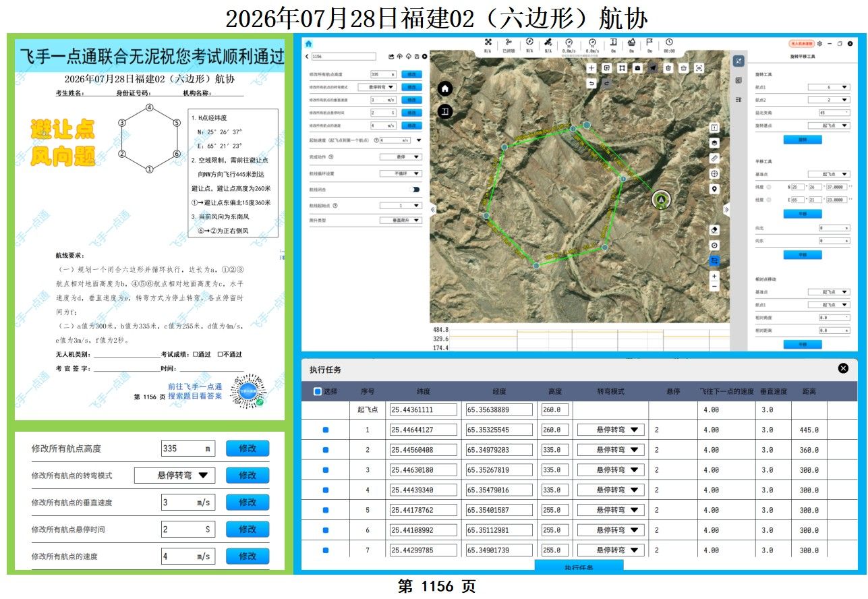The height and width of the screenshot is (599, 868).
Task: Select the eraser tool on map
Action: (x=715, y=230)
